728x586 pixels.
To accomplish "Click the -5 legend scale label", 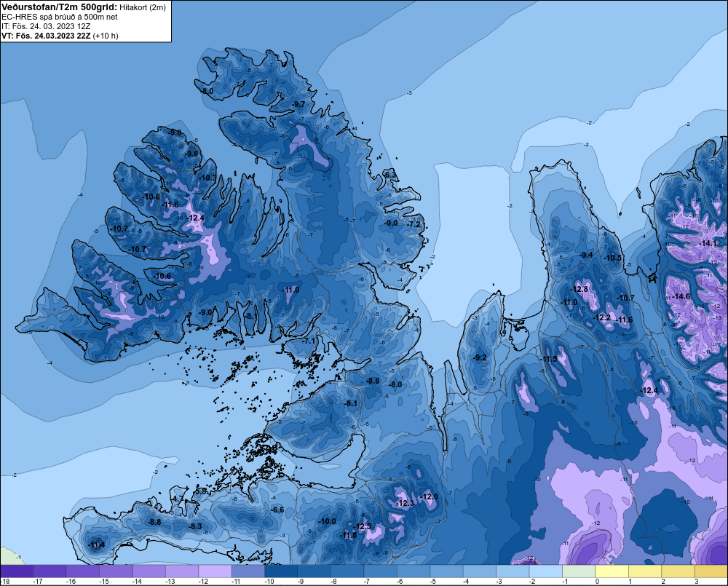I will pyautogui.click(x=432, y=582).
